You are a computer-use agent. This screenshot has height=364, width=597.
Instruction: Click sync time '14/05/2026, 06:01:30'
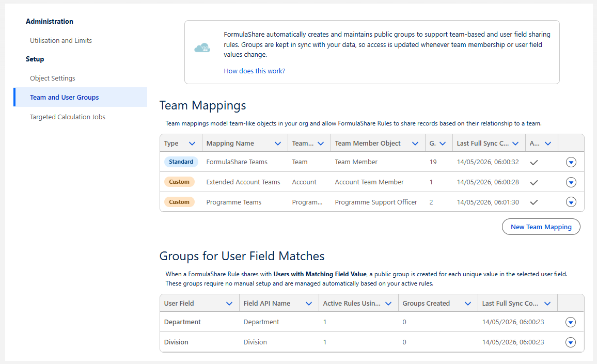tap(488, 202)
